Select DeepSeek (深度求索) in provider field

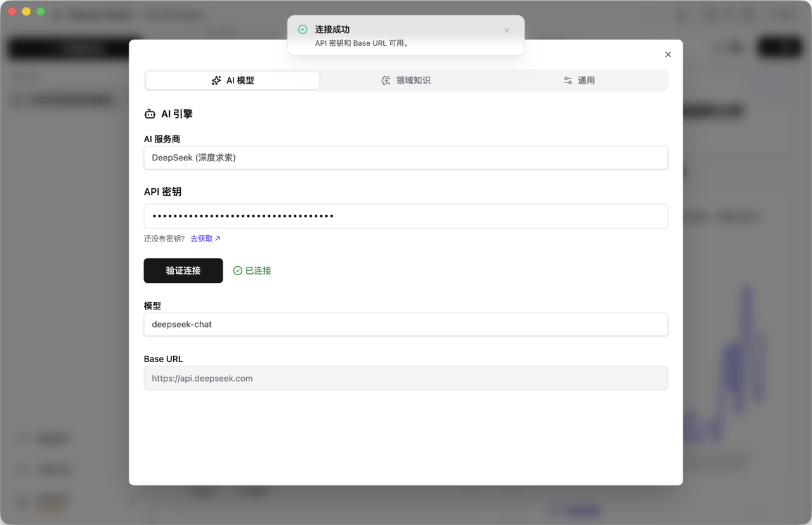[406, 157]
